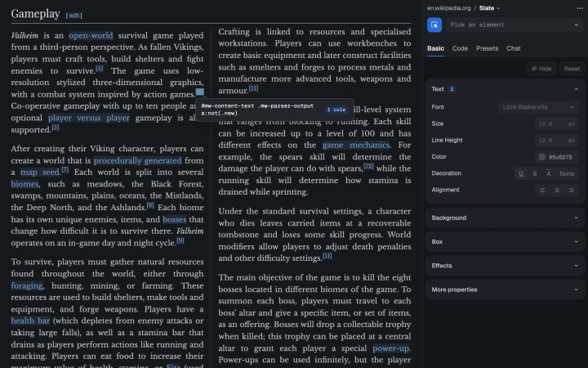Click citation [9] after night cycle
588x368 pixels.
pyautogui.click(x=180, y=240)
